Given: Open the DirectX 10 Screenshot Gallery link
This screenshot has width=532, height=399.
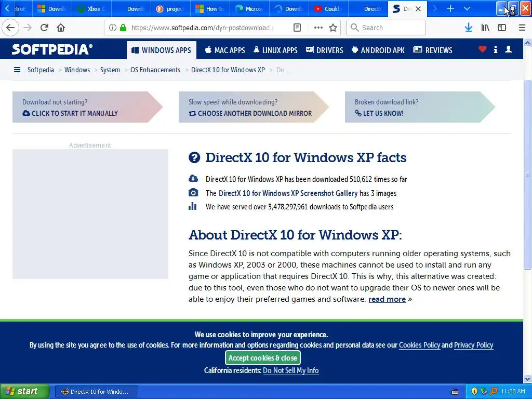Looking at the screenshot, I should (288, 193).
